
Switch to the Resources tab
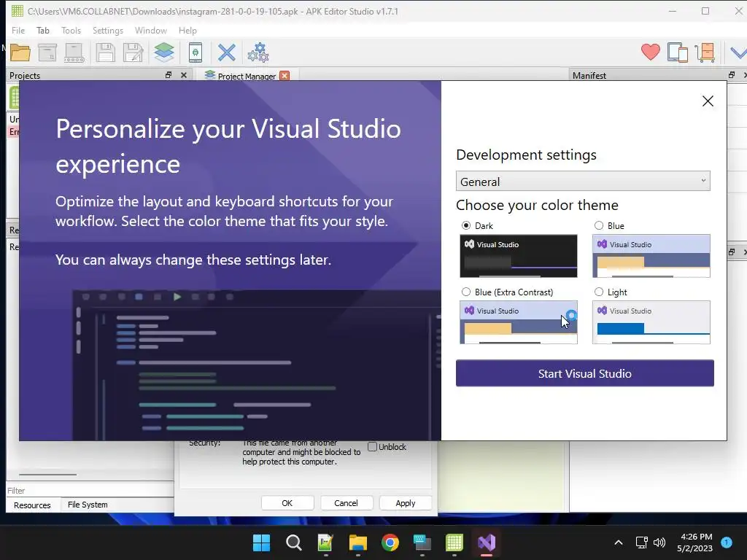click(32, 505)
